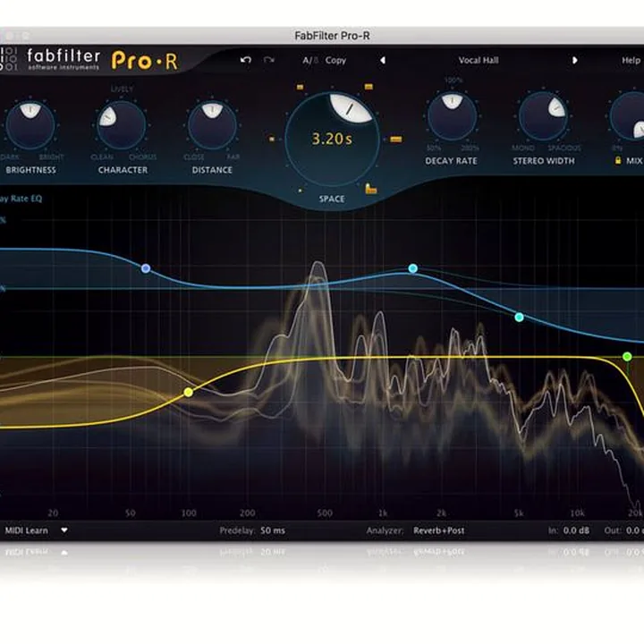Click the Decay Rate knob
This screenshot has width=644, height=644.
pos(452,116)
